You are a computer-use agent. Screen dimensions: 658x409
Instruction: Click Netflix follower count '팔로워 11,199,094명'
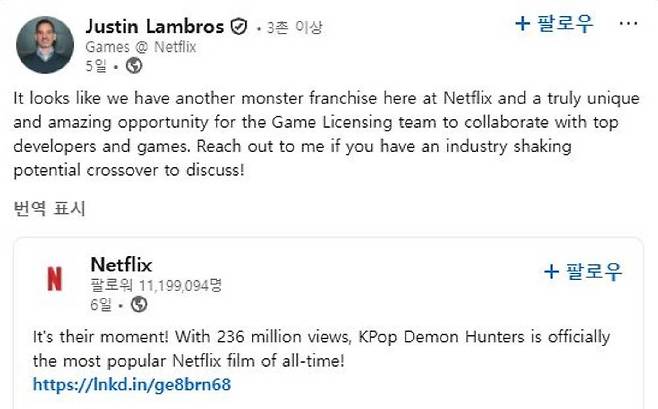156,285
